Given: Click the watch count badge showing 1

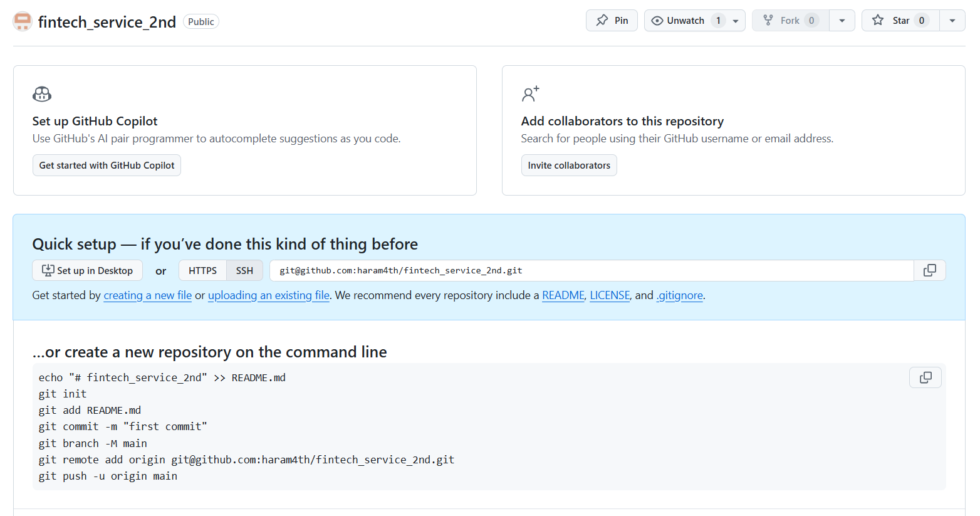Looking at the screenshot, I should (x=718, y=21).
